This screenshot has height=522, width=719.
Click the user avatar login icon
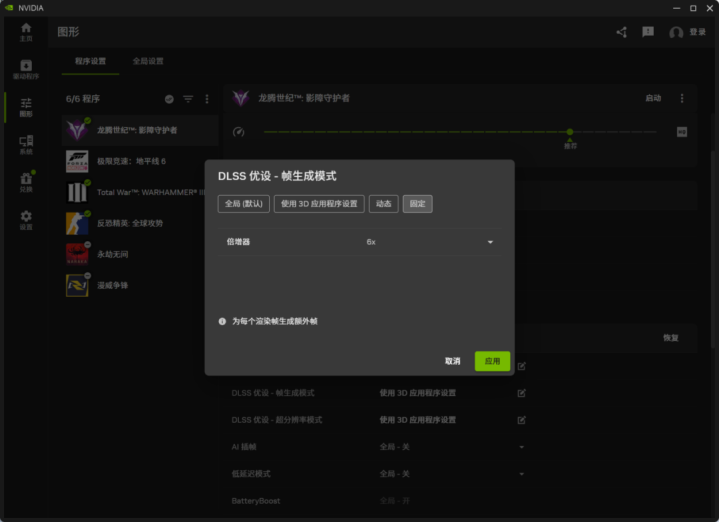tap(676, 32)
